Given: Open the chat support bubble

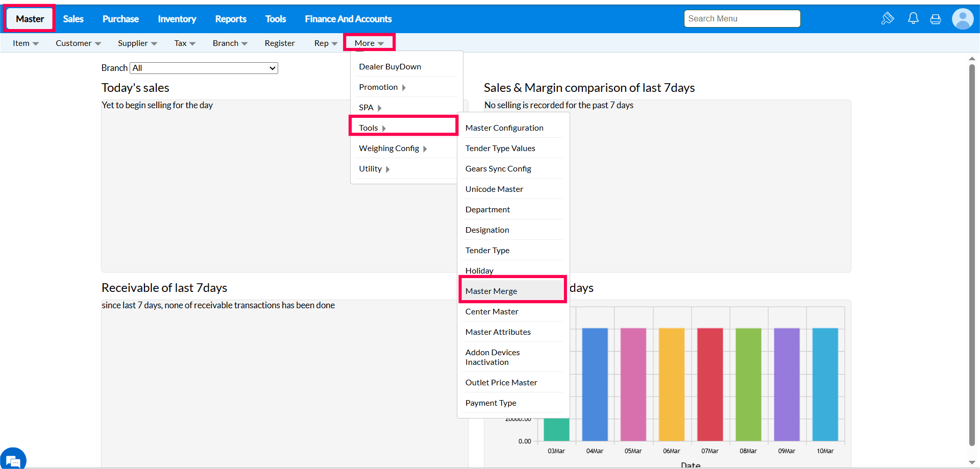Looking at the screenshot, I should [13, 459].
